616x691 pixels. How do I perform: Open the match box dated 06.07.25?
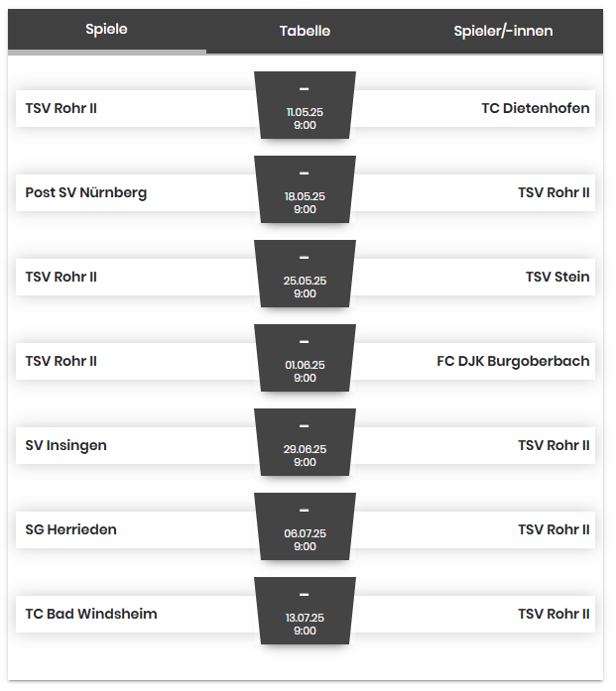(x=305, y=527)
